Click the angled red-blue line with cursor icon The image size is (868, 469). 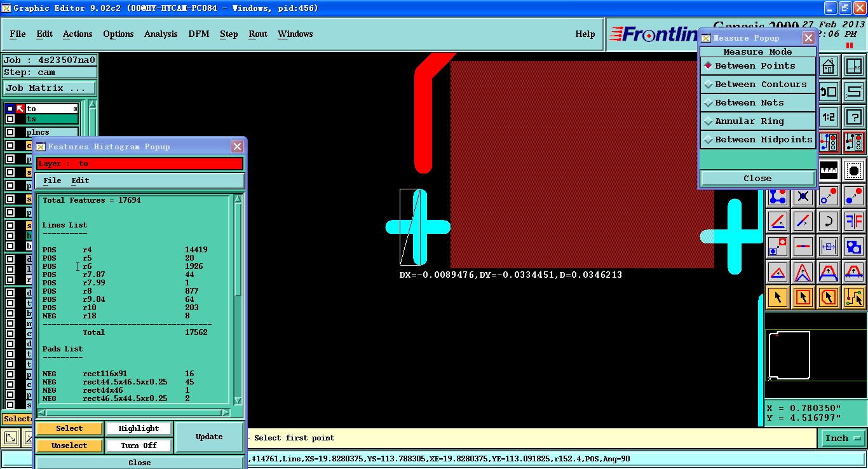pos(778,221)
